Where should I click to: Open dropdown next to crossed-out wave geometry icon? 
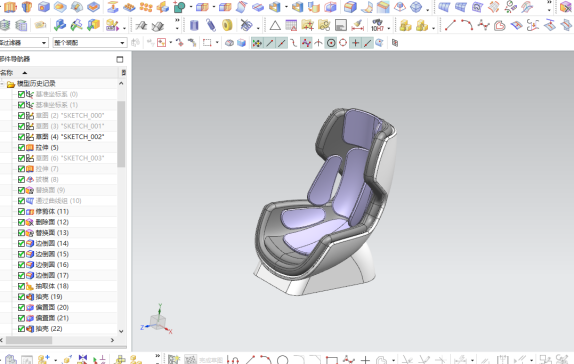pos(258,27)
